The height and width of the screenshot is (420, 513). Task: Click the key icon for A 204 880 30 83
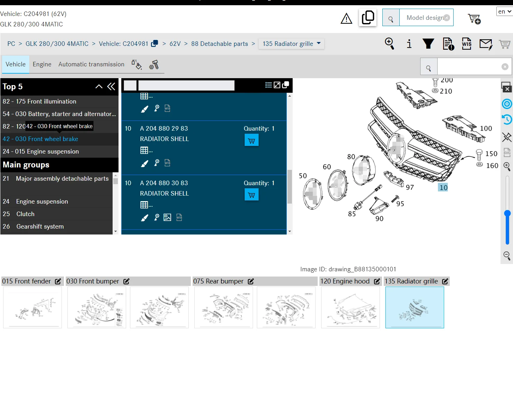tap(157, 217)
